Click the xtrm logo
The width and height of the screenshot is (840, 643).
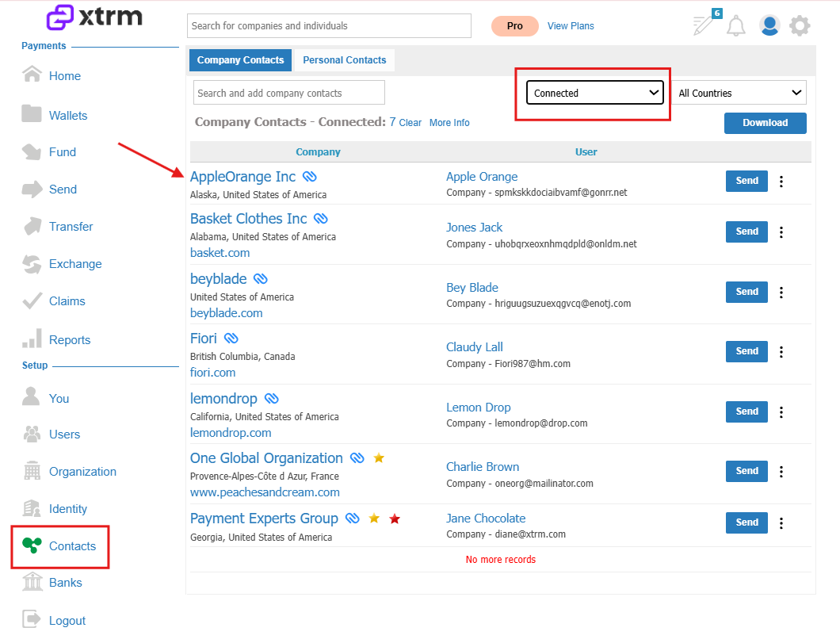pos(94,17)
